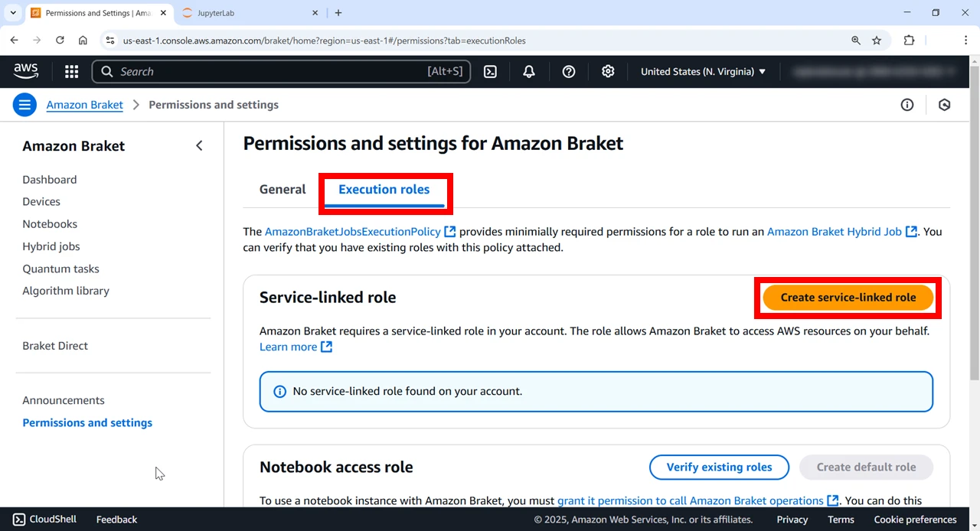Switch to the JupyterLab browser tab
The image size is (980, 531).
point(250,13)
